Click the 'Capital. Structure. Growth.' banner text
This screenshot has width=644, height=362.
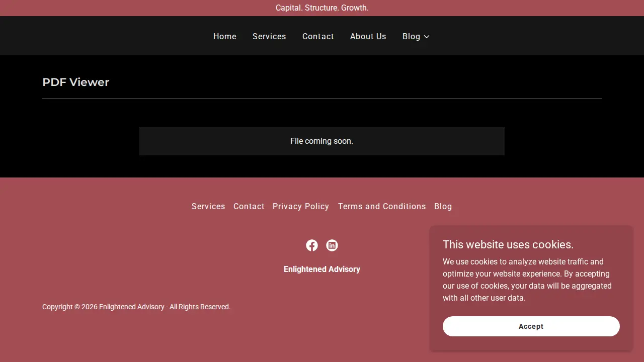click(322, 8)
